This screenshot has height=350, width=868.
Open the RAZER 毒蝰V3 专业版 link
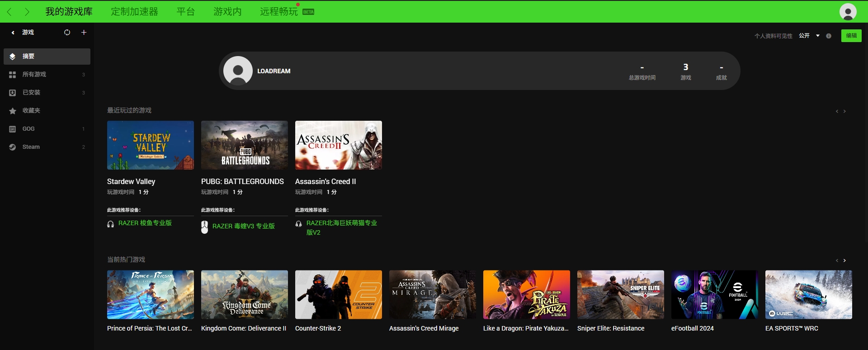click(x=244, y=226)
